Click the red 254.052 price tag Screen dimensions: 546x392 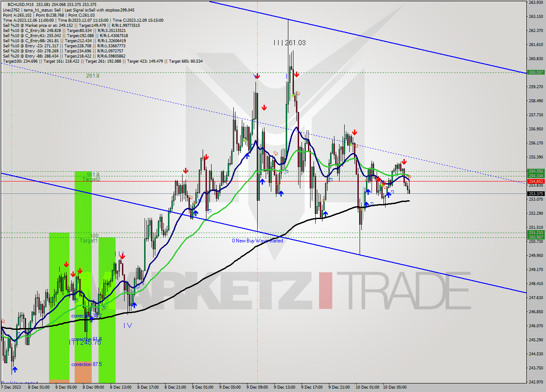[x=536, y=181]
